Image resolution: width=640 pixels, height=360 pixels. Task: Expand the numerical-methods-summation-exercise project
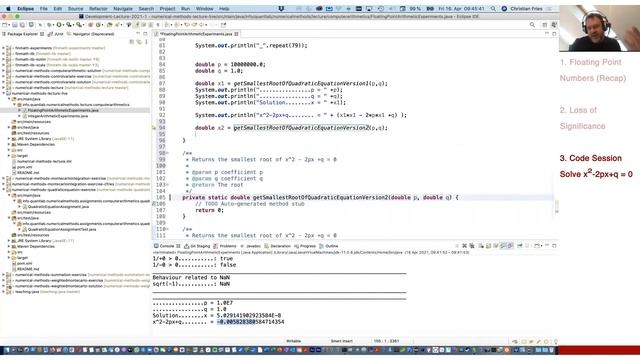[4, 275]
